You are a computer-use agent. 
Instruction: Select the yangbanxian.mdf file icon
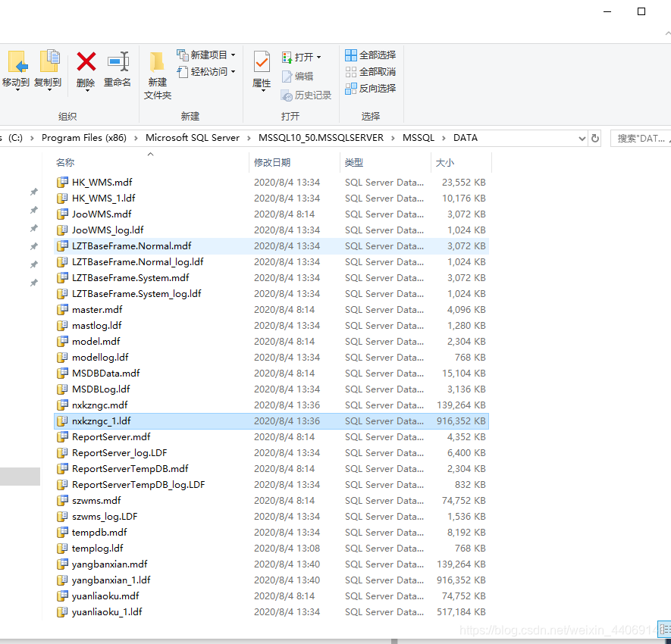coord(62,564)
